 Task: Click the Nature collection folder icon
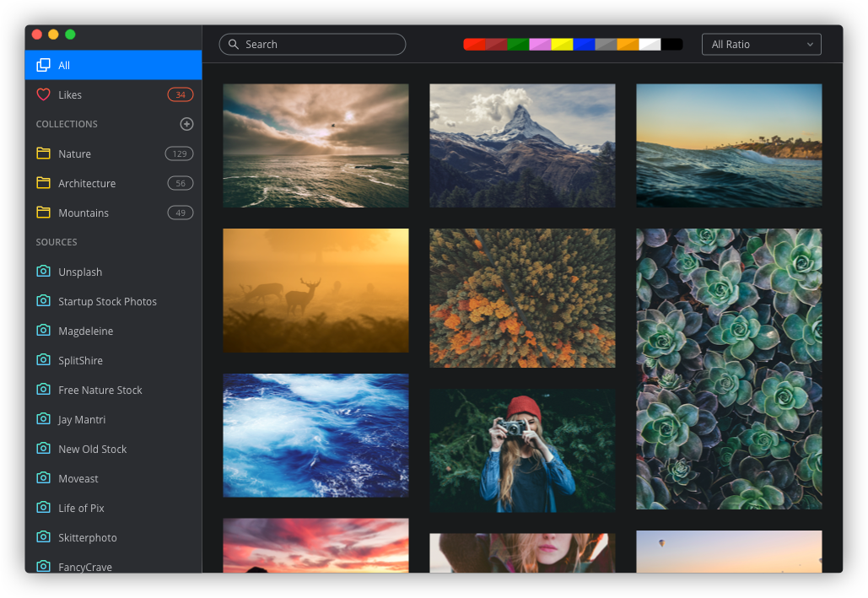pos(44,154)
